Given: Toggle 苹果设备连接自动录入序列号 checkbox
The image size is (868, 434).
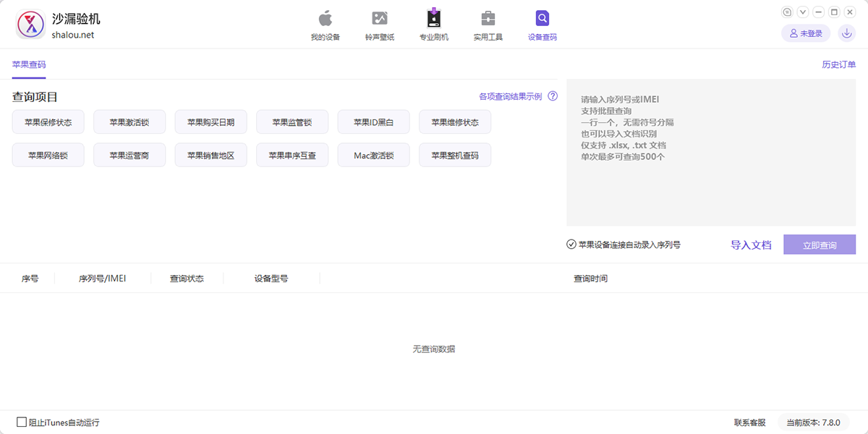Looking at the screenshot, I should coord(571,244).
